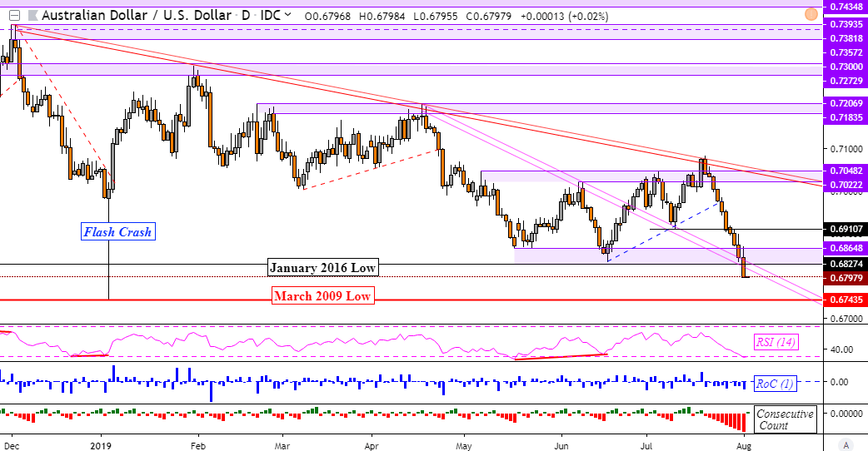Click the current price label 0.67979
868x451 pixels.
pyautogui.click(x=846, y=277)
